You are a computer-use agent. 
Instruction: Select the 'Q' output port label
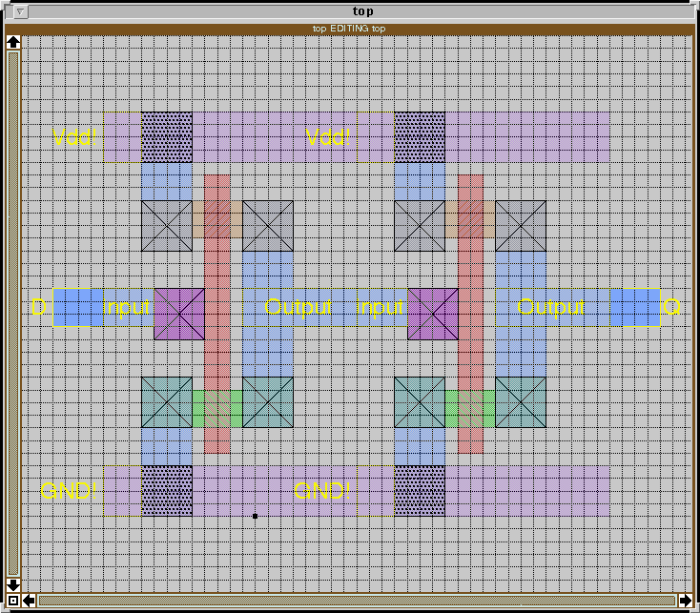click(x=672, y=307)
